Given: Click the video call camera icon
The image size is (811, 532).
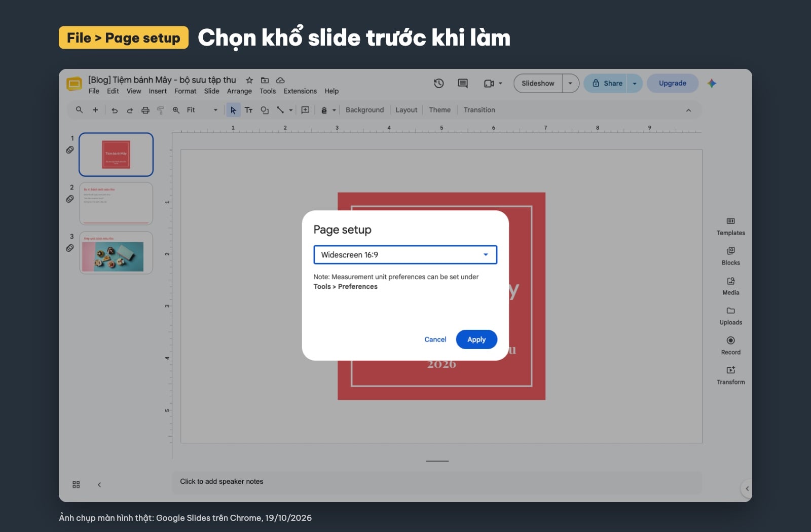Looking at the screenshot, I should pos(489,83).
